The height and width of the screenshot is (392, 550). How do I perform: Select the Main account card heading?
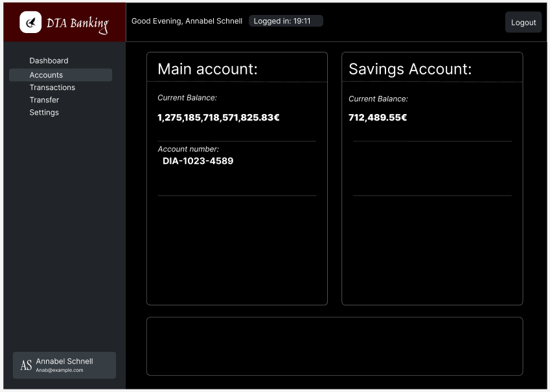click(207, 69)
